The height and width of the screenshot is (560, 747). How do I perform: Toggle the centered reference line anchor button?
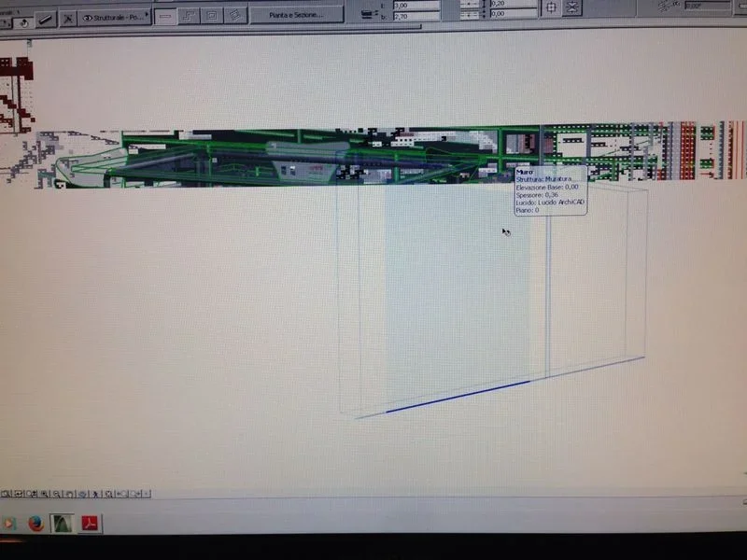click(551, 8)
